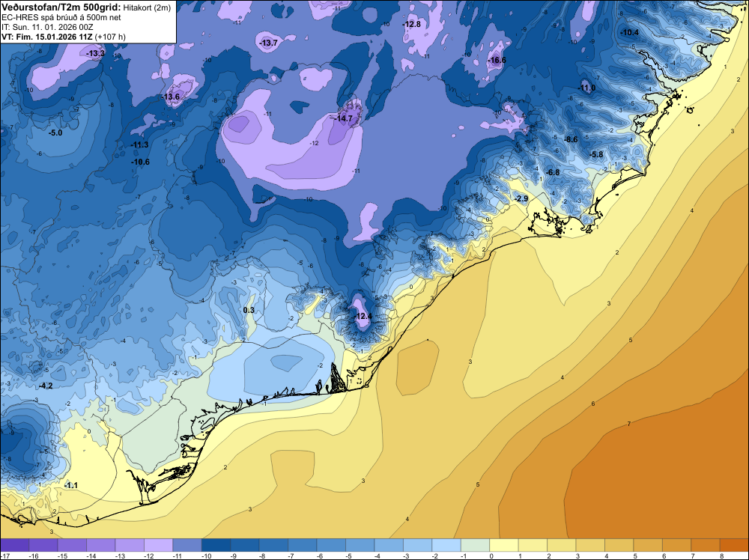749x560 pixels.
Task: Click the -6.8 temperature value
Action: pyautogui.click(x=553, y=172)
